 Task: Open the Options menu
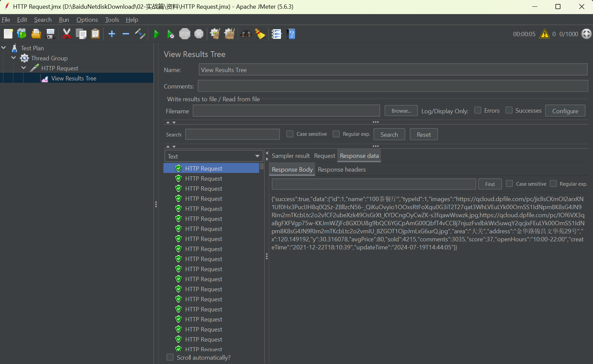(x=87, y=20)
